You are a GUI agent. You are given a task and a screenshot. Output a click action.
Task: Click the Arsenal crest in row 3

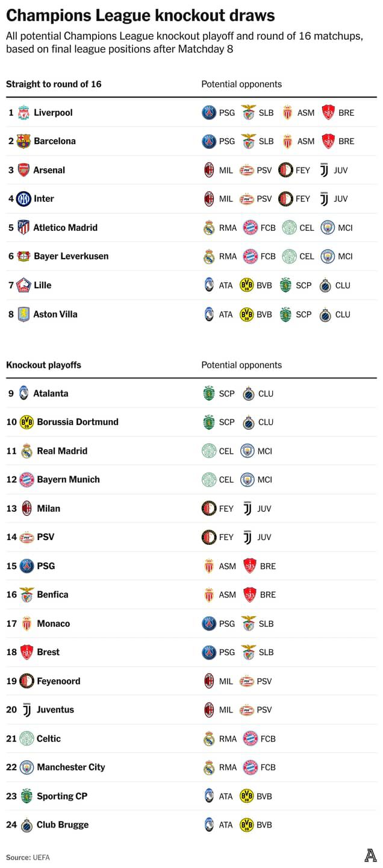point(23,170)
